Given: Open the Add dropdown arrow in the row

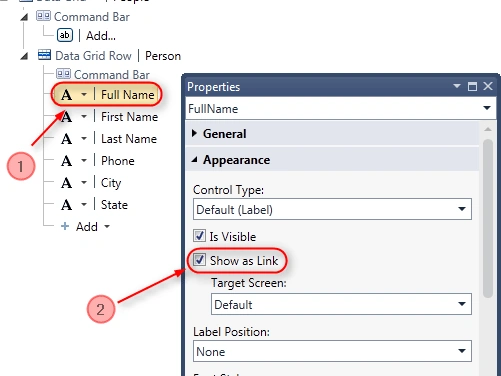Looking at the screenshot, I should click(x=107, y=227).
